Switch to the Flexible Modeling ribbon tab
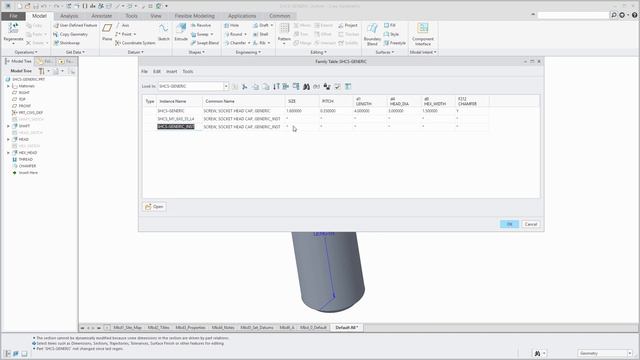This screenshot has width=640, height=360. pyautogui.click(x=195, y=16)
